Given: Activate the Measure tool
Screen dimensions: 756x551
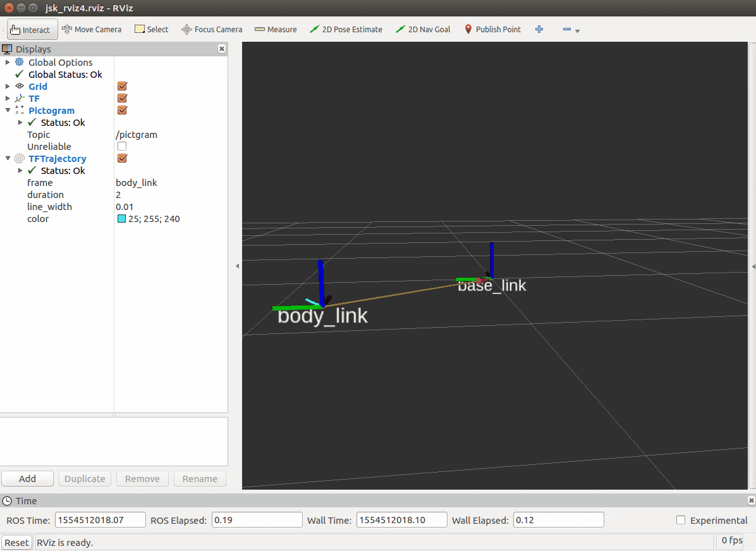Looking at the screenshot, I should pyautogui.click(x=276, y=30).
